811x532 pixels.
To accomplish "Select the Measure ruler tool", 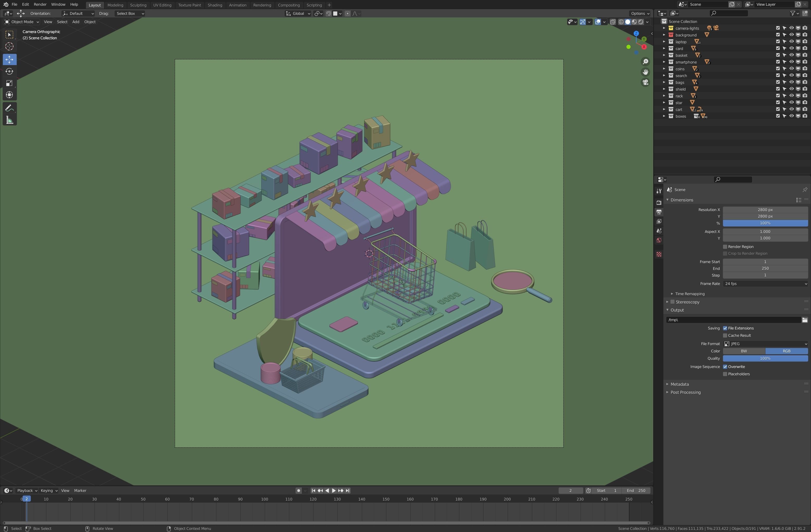I will point(9,120).
